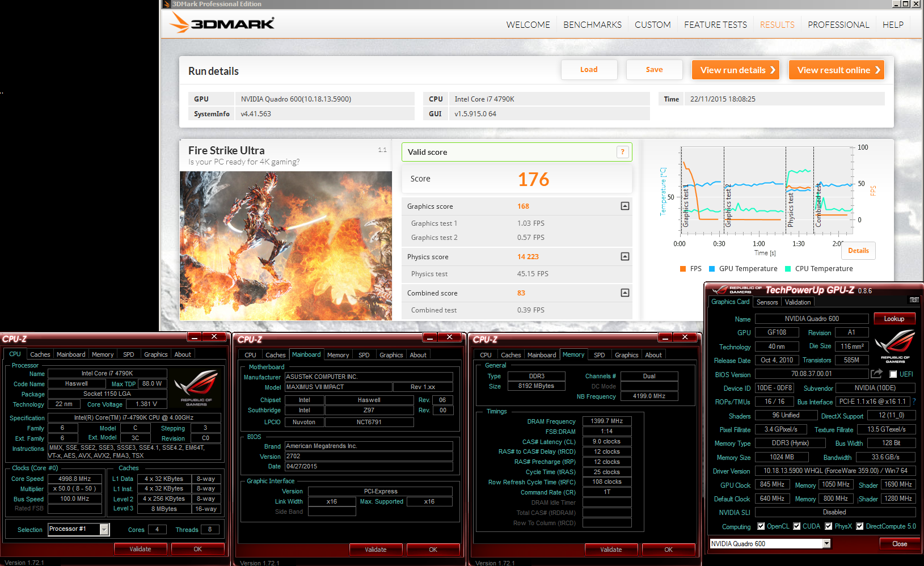
Task: Click the Driver Version field in GPU-Z
Action: point(835,471)
